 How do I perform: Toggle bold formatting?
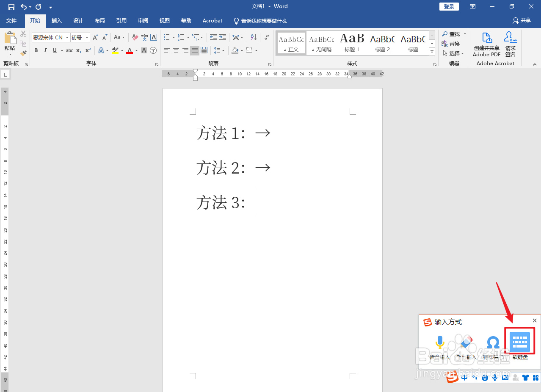[36, 50]
